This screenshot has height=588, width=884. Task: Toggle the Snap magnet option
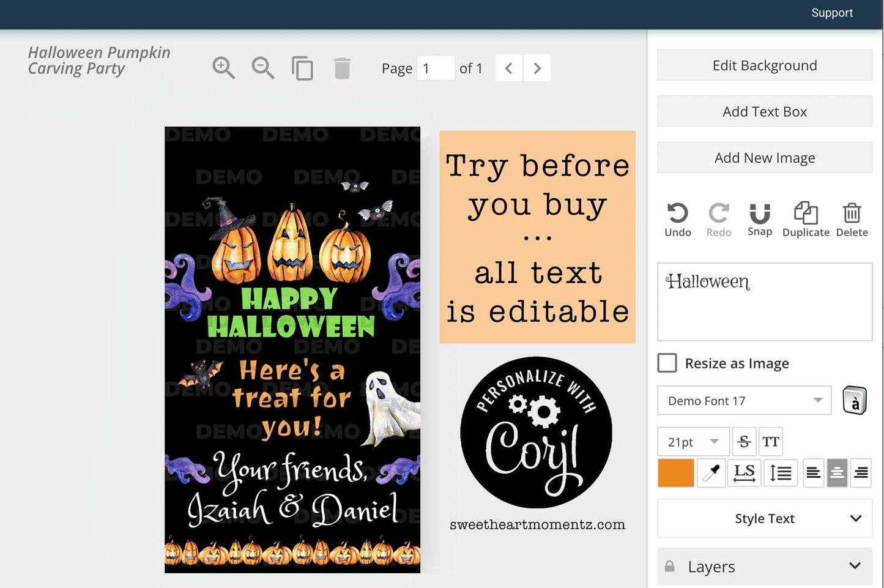pos(759,220)
